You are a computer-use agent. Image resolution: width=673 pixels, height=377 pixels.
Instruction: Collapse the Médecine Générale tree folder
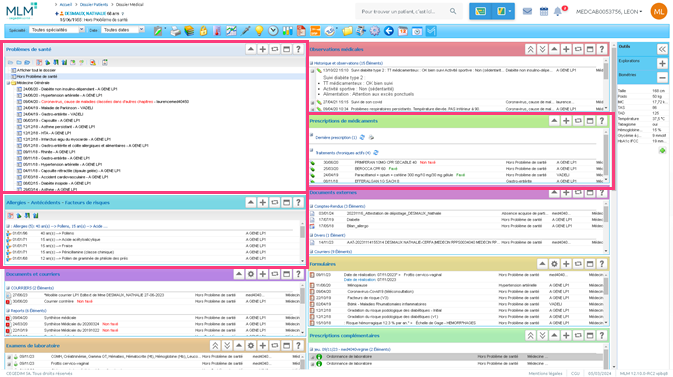[x=8, y=83]
